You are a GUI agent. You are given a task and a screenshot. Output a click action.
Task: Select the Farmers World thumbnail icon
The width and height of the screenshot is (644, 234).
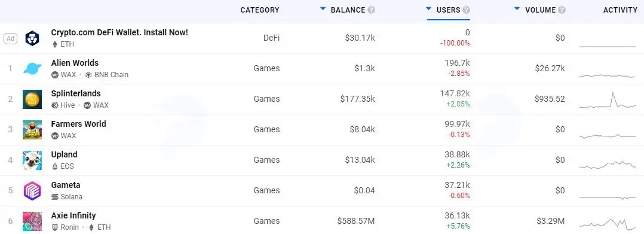pos(32,129)
